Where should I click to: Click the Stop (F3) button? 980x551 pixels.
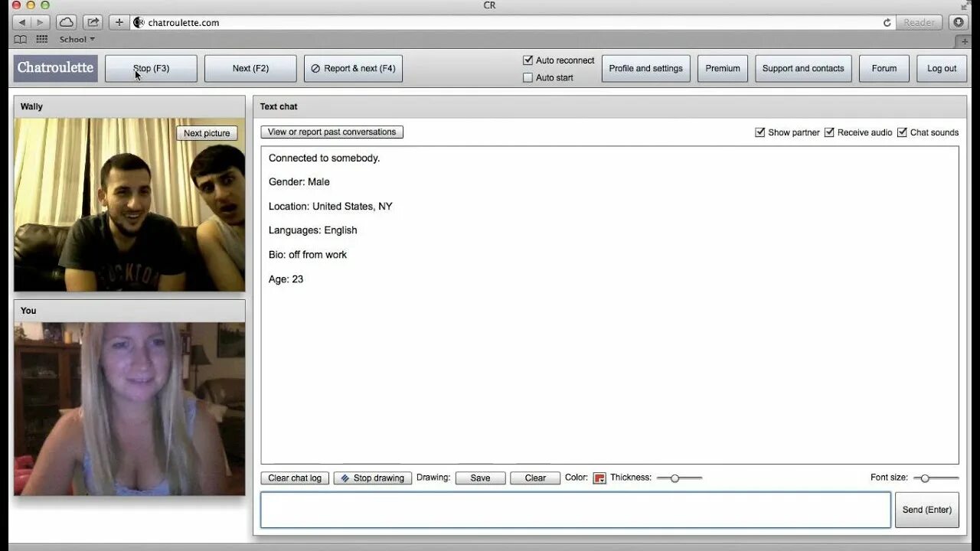[x=151, y=68]
